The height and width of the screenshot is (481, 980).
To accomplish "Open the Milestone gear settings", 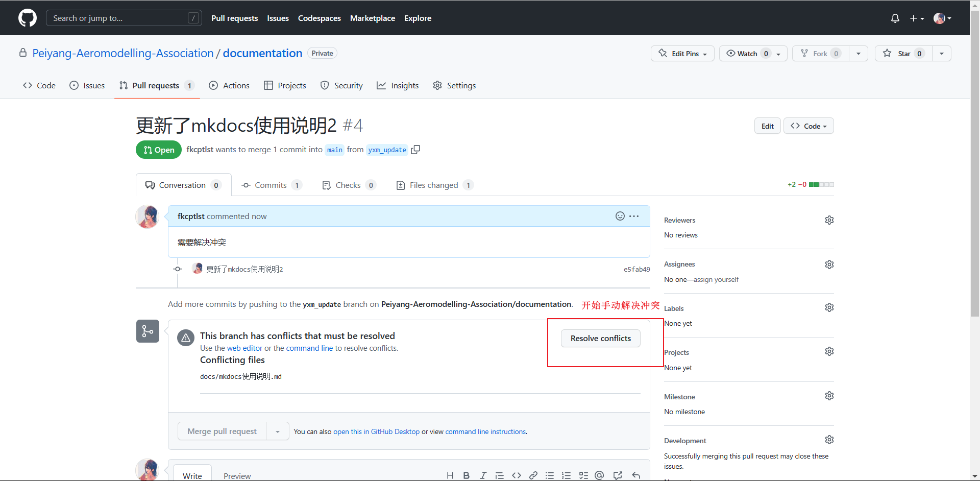I will tap(829, 396).
